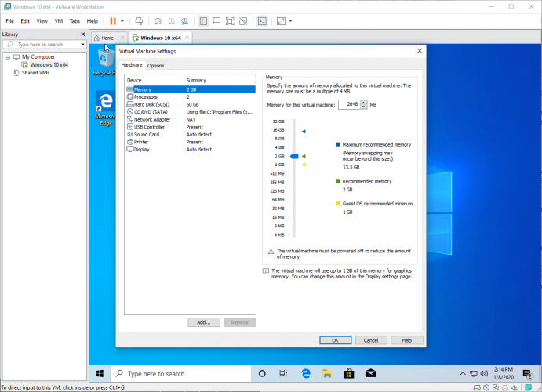Click the memory slider thumb at 2 GB
Screen dimensions: 542x392
tap(294, 156)
